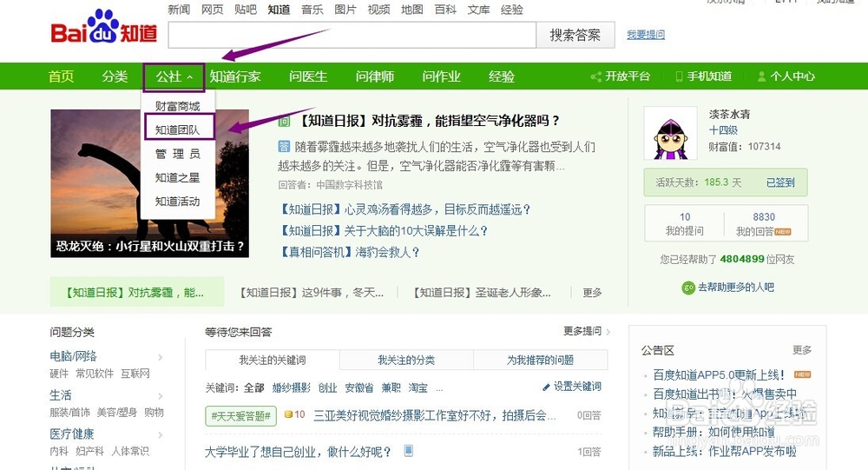Click the 设置关键词 pencil icon

coord(546,387)
